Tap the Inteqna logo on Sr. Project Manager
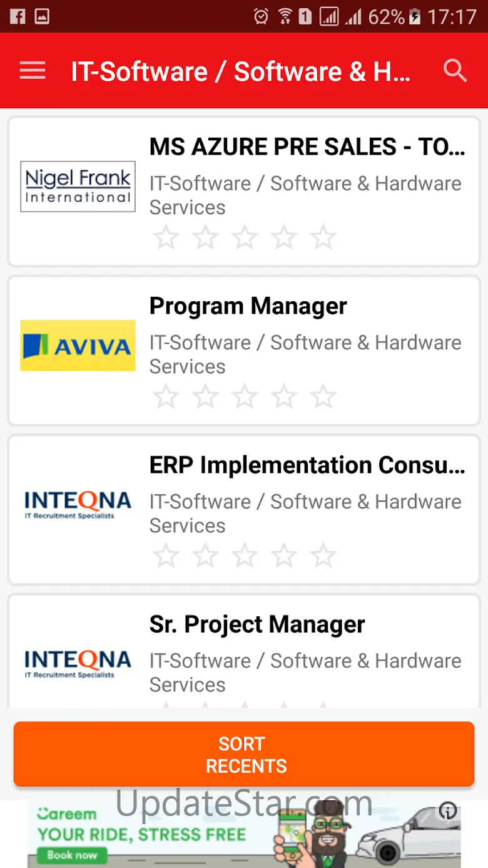Screen dimensions: 488x868 point(78,664)
